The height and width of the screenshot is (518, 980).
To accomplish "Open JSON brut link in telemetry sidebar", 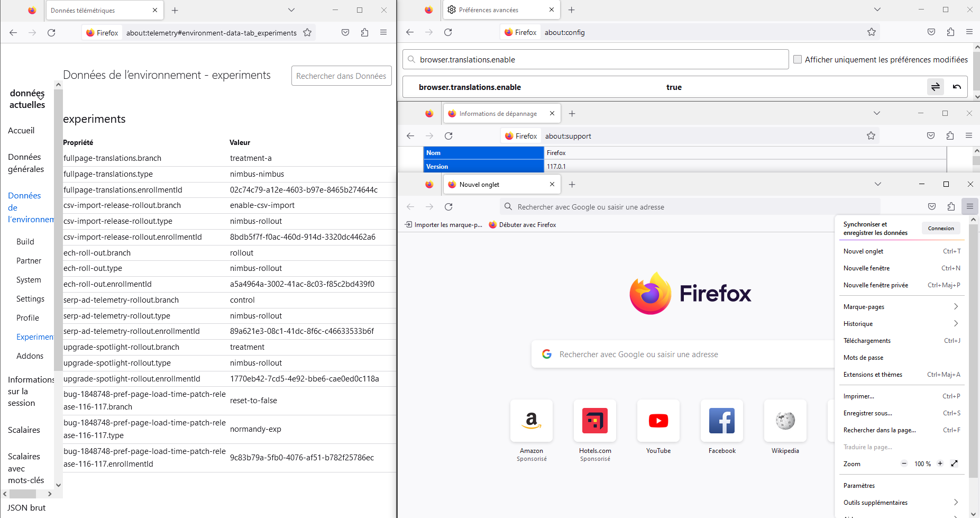I will (x=26, y=508).
